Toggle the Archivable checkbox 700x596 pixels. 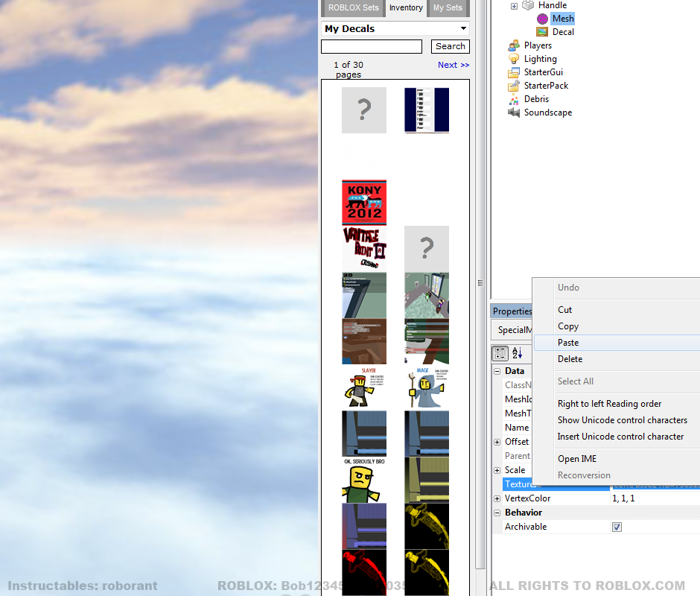click(617, 527)
